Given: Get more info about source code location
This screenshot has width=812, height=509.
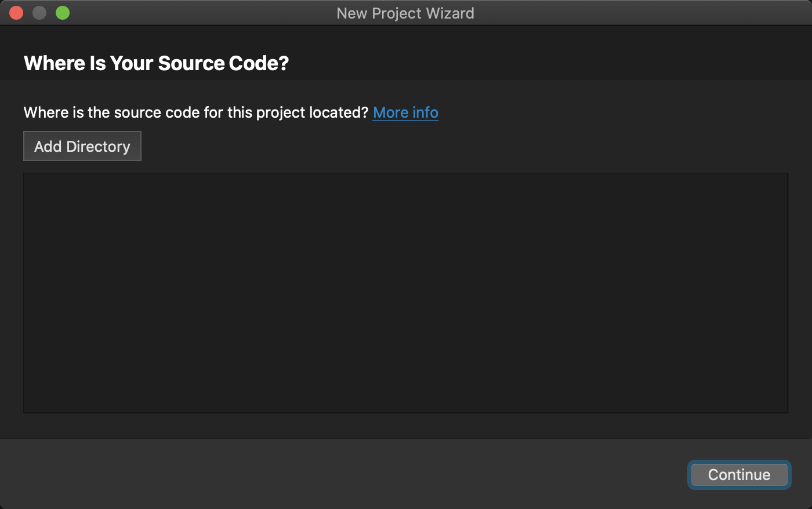Looking at the screenshot, I should tap(405, 112).
